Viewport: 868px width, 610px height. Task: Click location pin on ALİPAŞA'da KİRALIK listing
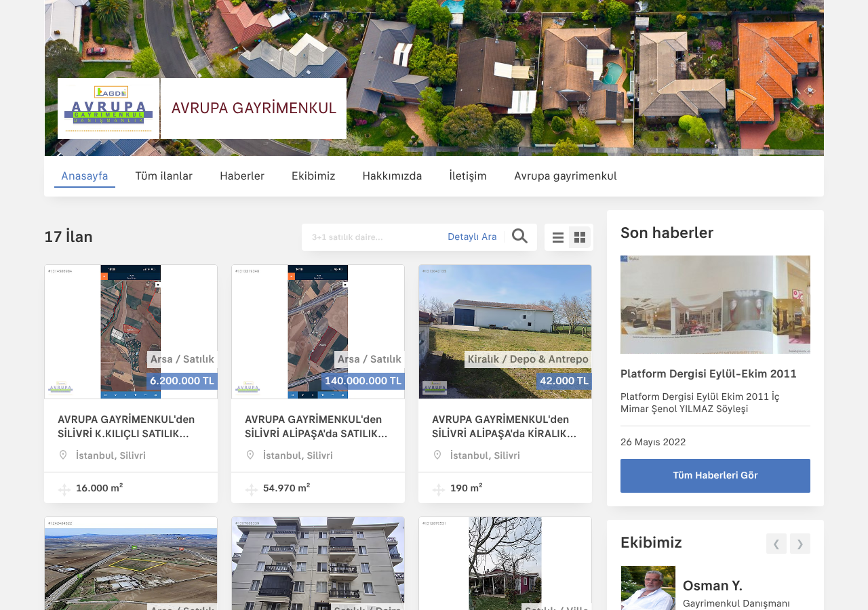(x=437, y=455)
